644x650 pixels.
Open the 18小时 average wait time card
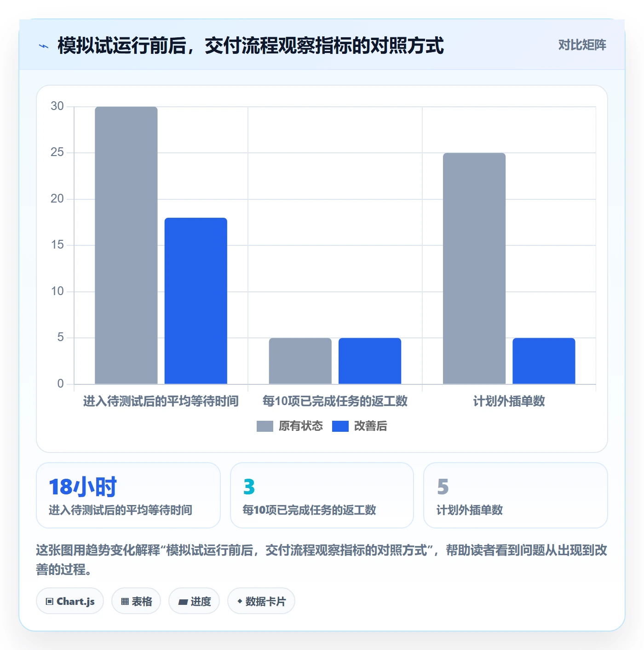128,495
